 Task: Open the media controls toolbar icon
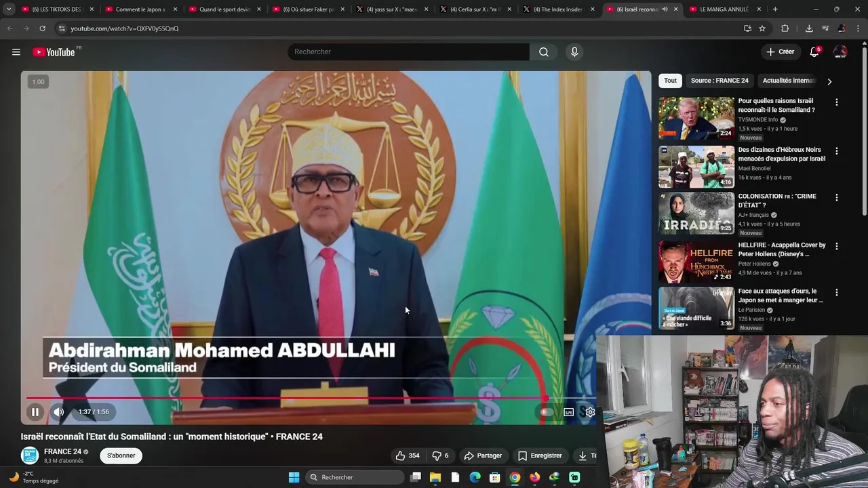825,28
